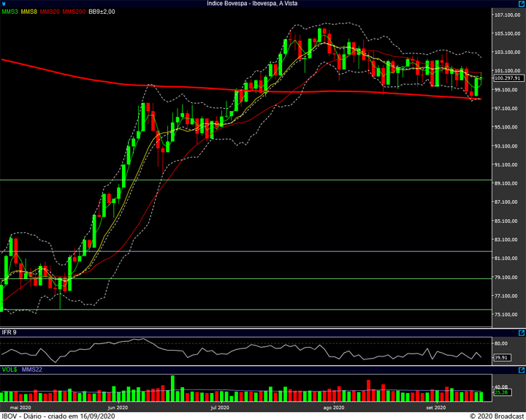
Task: Click the jun 2020 date on time axis
Action: (x=118, y=408)
